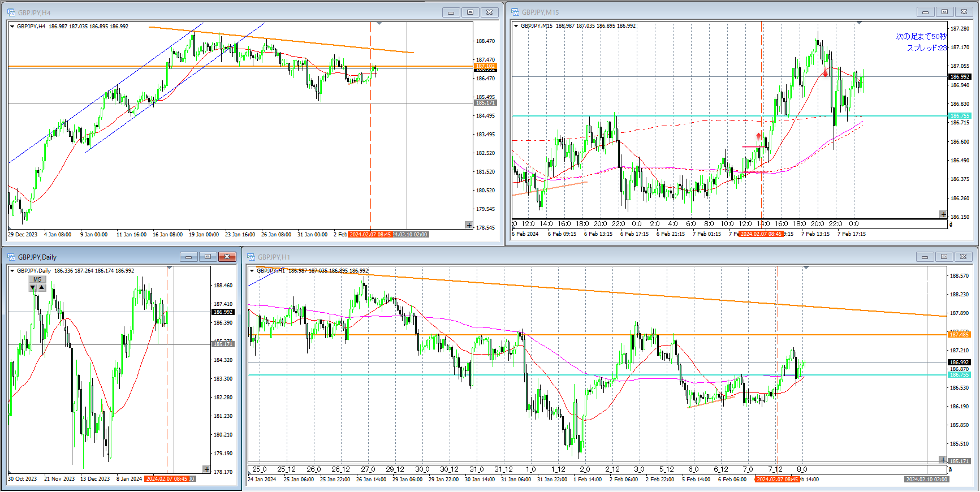The width and height of the screenshot is (980, 492).
Task: Click the 2024.02.10 02:00 date label in H1
Action: [x=926, y=479]
